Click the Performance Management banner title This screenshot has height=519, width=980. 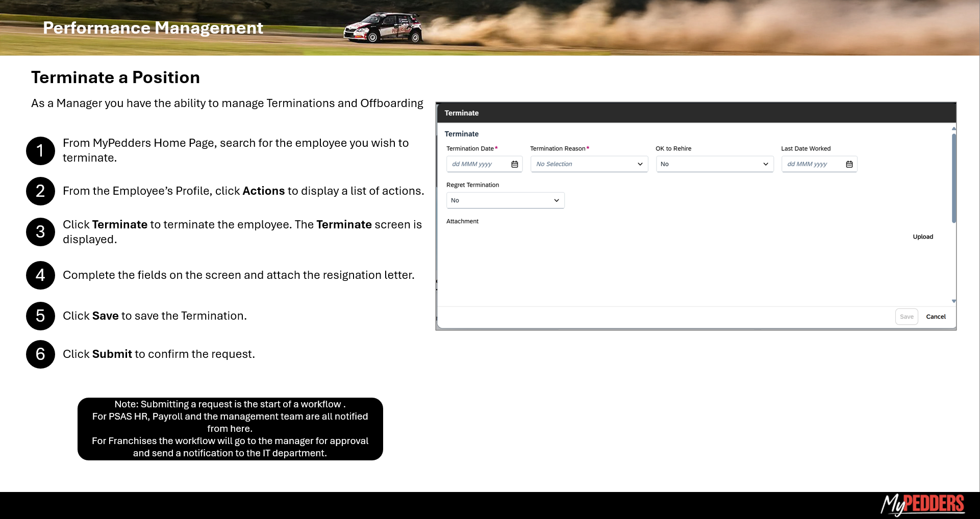153,28
